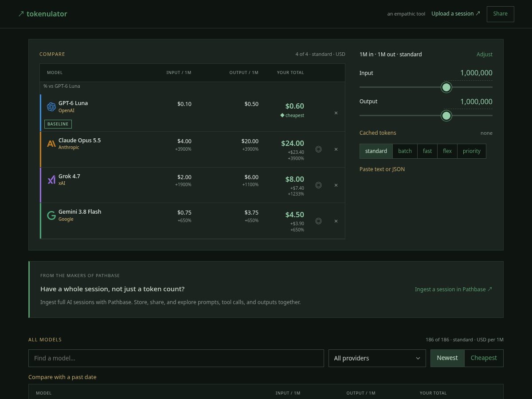Viewport: 532px width, 399px height.
Task: Click the Grok 4.7 model name
Action: (x=69, y=176)
